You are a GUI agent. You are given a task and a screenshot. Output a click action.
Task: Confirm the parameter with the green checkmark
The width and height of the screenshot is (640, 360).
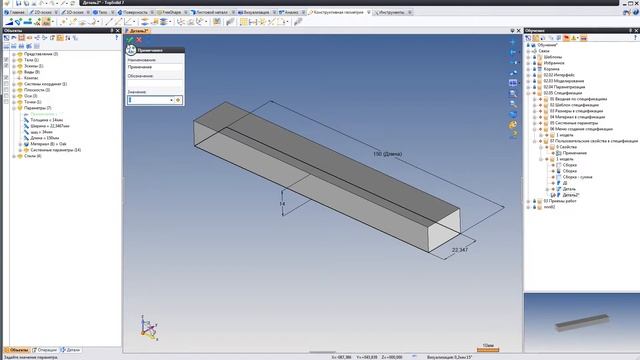(x=130, y=40)
